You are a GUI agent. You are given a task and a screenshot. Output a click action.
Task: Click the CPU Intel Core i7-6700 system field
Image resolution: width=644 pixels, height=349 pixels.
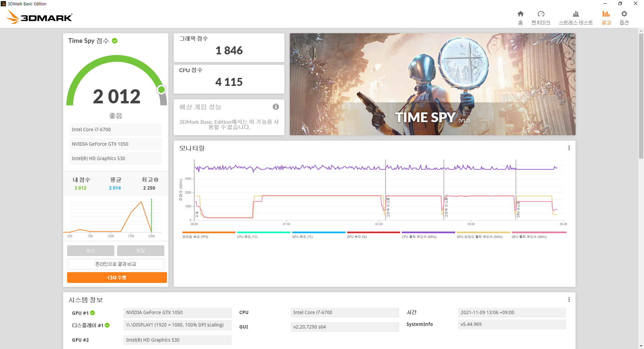345,312
